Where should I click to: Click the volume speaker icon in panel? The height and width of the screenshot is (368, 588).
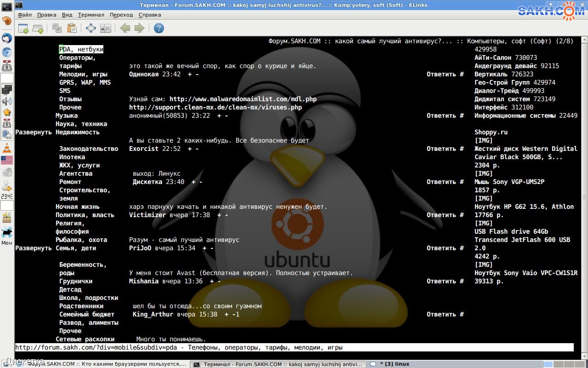point(7,101)
